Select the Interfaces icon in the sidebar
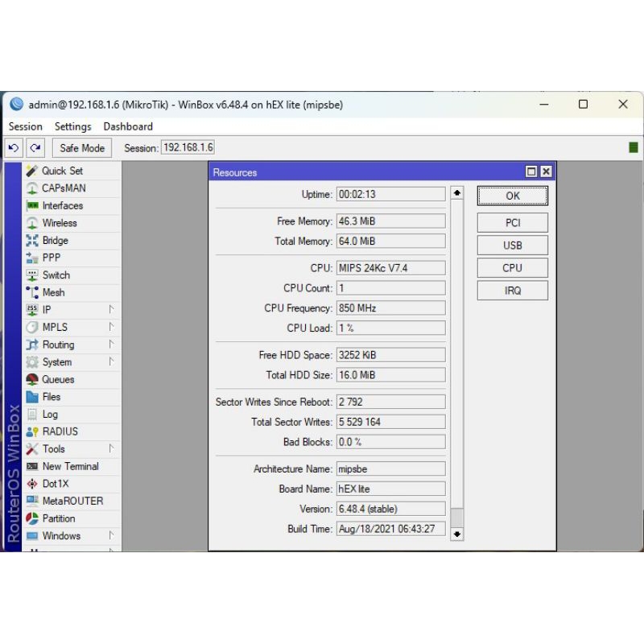This screenshot has height=644, width=644. (32, 206)
